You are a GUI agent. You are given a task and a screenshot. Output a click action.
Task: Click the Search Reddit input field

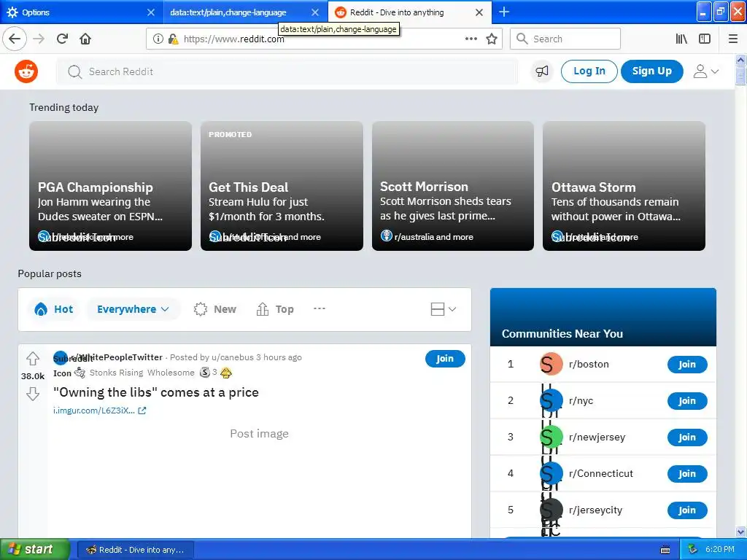[287, 71]
